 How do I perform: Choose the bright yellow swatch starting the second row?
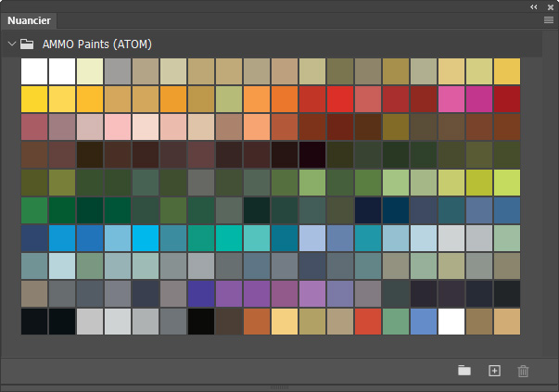34,99
